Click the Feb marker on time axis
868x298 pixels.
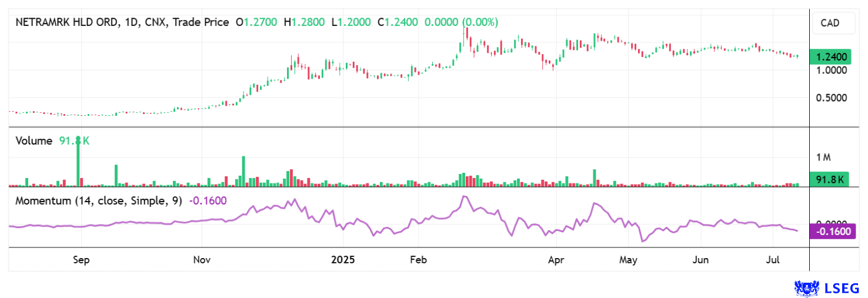click(418, 260)
